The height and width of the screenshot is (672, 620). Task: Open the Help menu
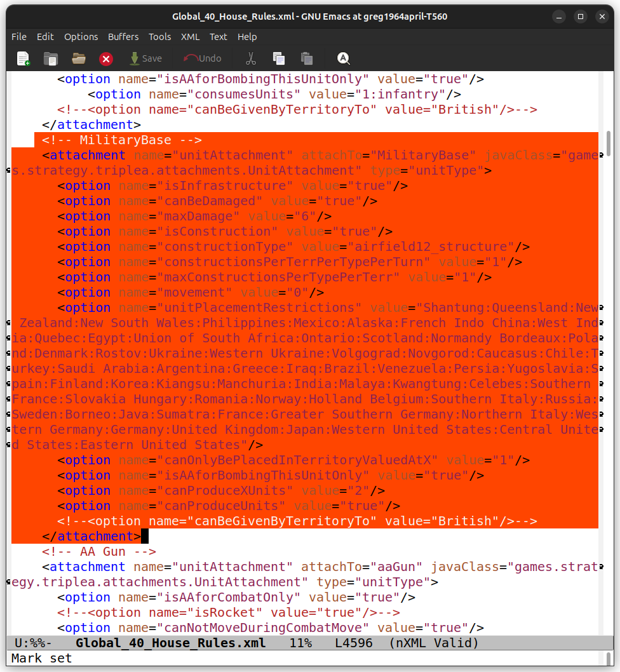pyautogui.click(x=247, y=37)
